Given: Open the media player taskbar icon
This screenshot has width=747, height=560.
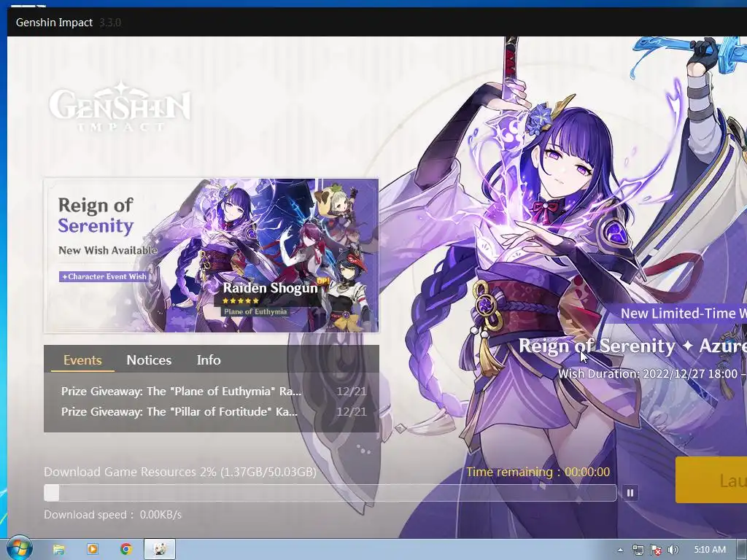Looking at the screenshot, I should (93, 550).
